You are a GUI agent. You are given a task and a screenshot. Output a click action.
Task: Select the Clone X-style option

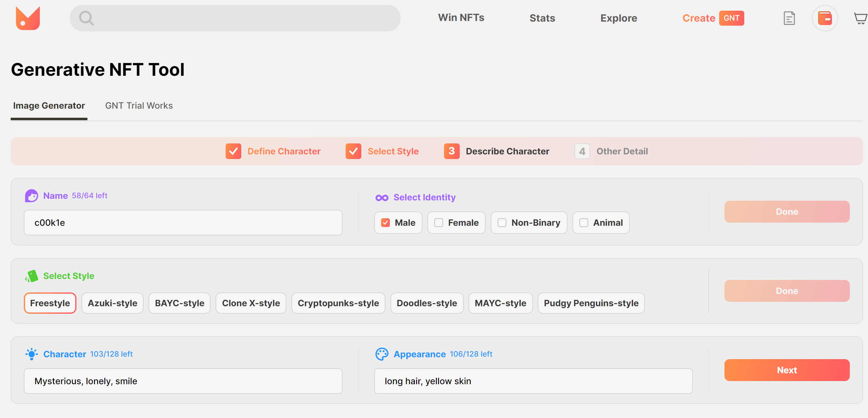pyautogui.click(x=251, y=303)
